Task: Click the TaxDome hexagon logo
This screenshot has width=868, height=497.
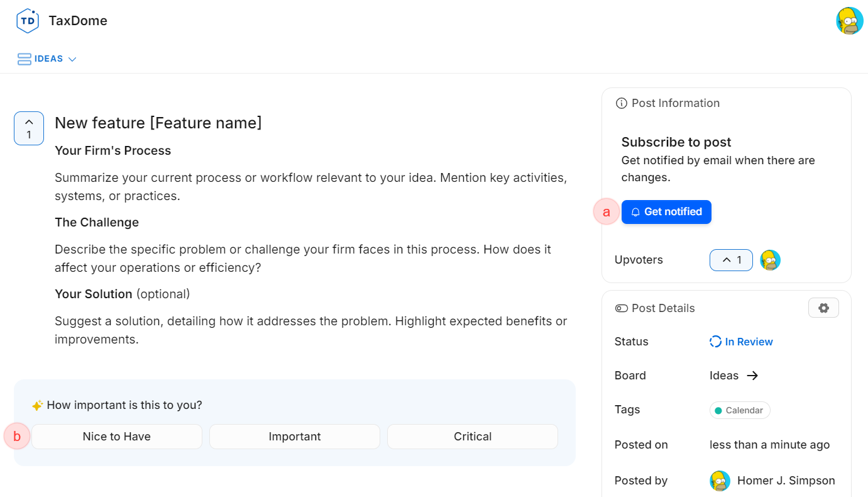Action: (x=28, y=21)
